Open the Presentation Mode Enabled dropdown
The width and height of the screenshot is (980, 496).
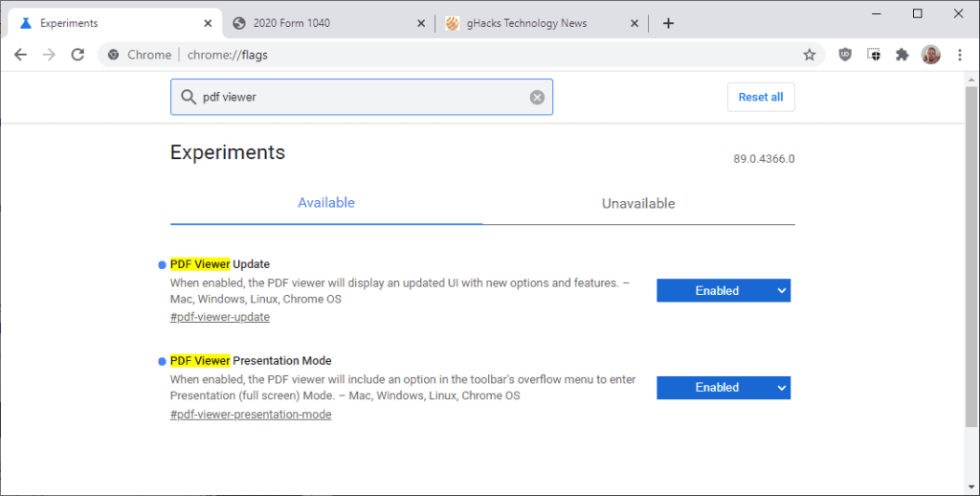(x=724, y=388)
